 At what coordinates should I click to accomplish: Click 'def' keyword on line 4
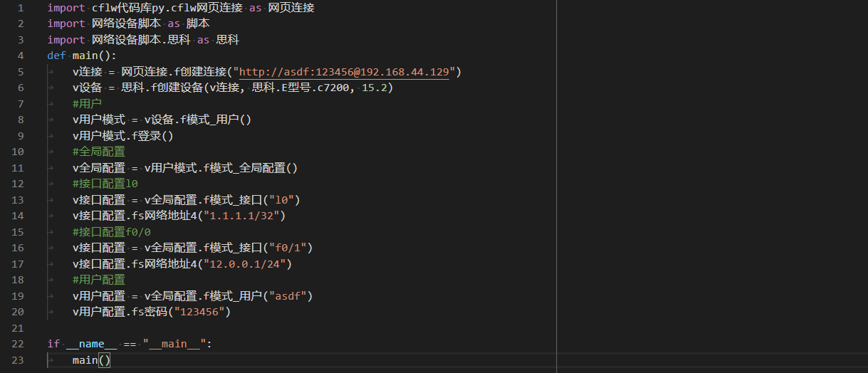click(57, 56)
